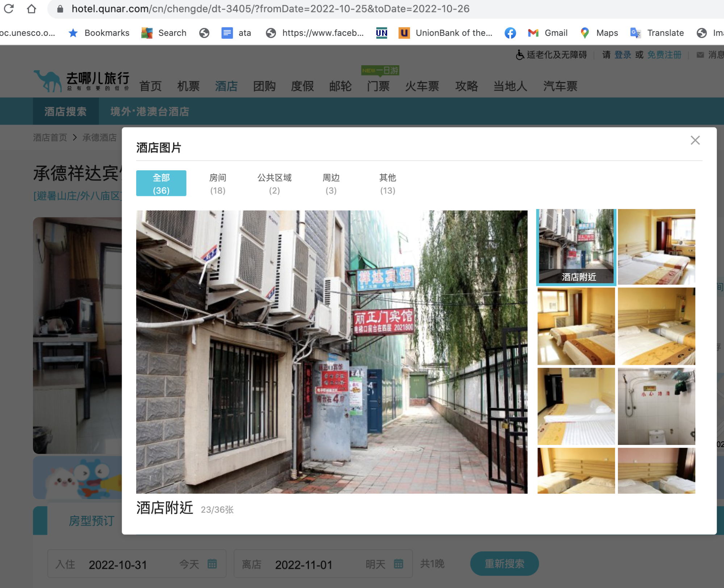Click the browser home icon

(x=32, y=8)
